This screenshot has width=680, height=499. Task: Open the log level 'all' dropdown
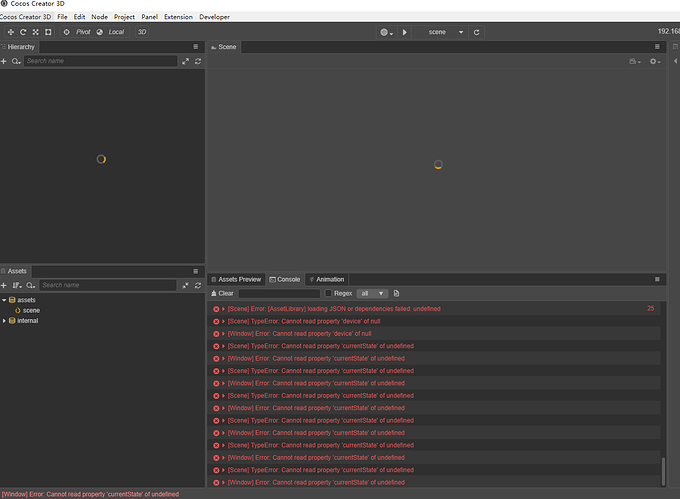pyautogui.click(x=372, y=294)
